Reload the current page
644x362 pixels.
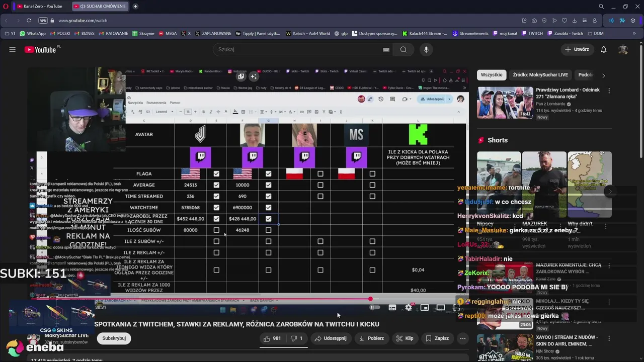coord(29,21)
